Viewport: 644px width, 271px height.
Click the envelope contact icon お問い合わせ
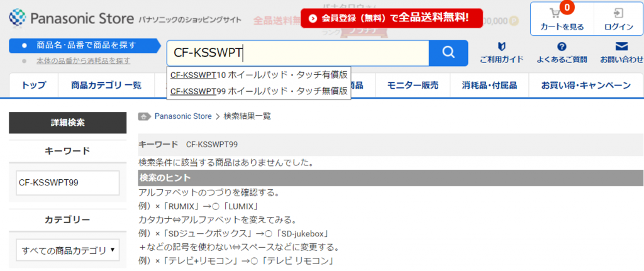pos(622,46)
